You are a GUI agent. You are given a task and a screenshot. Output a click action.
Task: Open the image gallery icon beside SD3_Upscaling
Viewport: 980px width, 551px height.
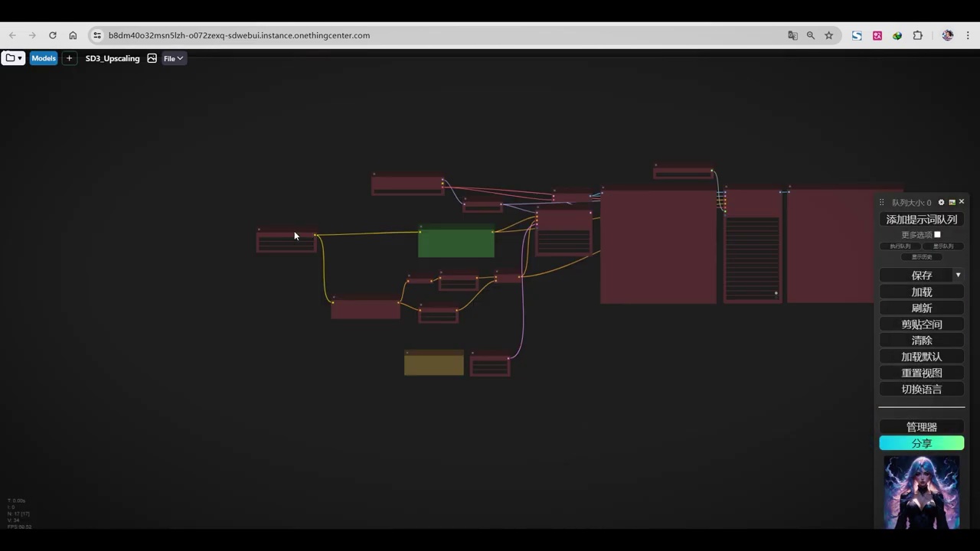(152, 58)
